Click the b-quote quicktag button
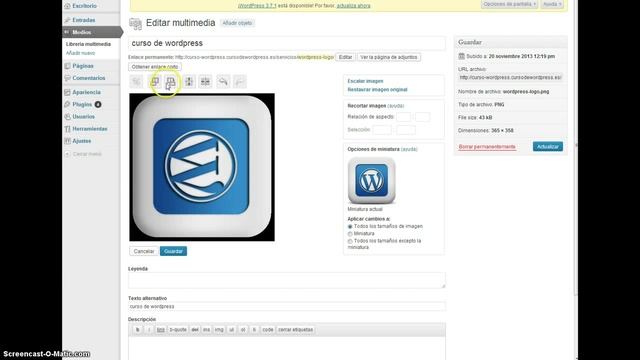 click(x=178, y=330)
